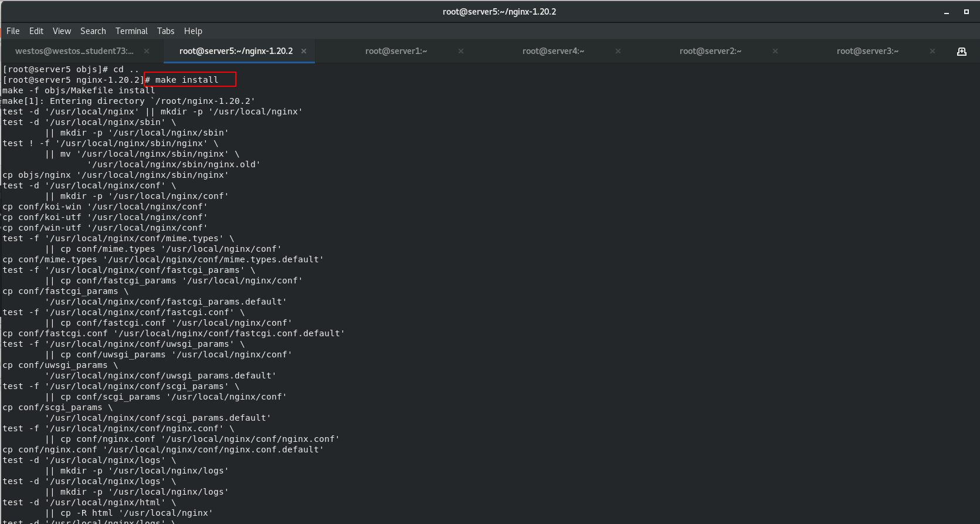This screenshot has width=980, height=524.
Task: Click the 'cp objs/nginx' output line
Action: pos(116,175)
